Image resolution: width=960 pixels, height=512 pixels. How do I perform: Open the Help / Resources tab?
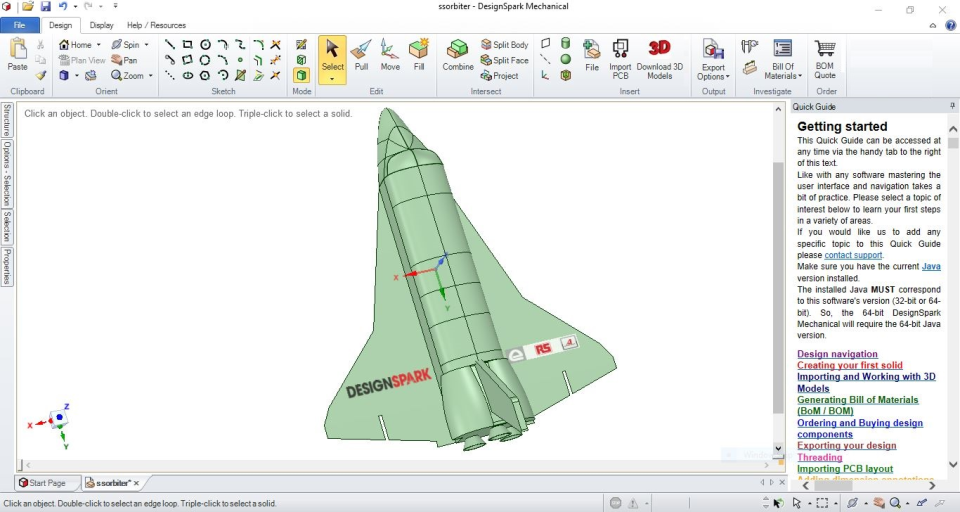coord(156,25)
